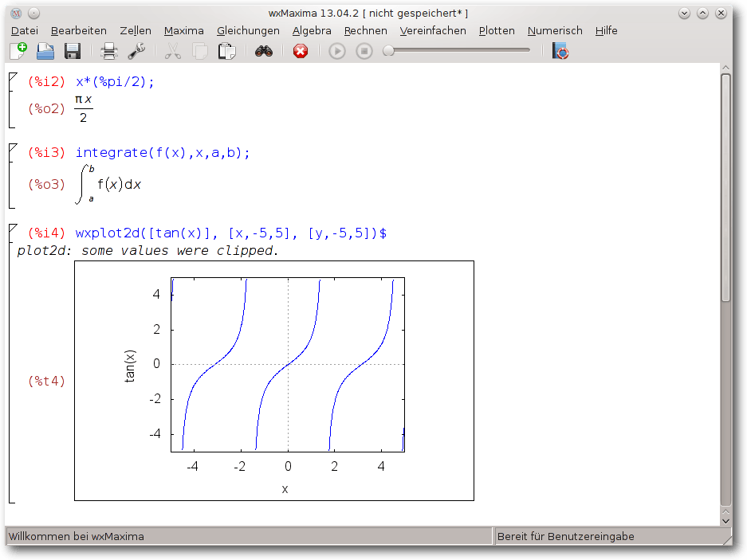The width and height of the screenshot is (747, 560).
Task: Interrupt the calculation with the red X icon
Action: click(300, 51)
